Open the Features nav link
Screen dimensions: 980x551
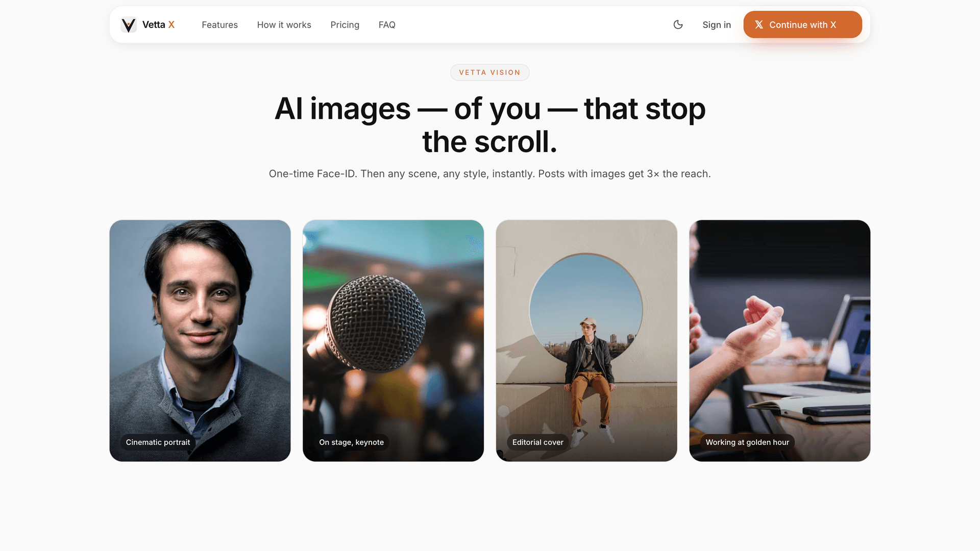tap(219, 24)
